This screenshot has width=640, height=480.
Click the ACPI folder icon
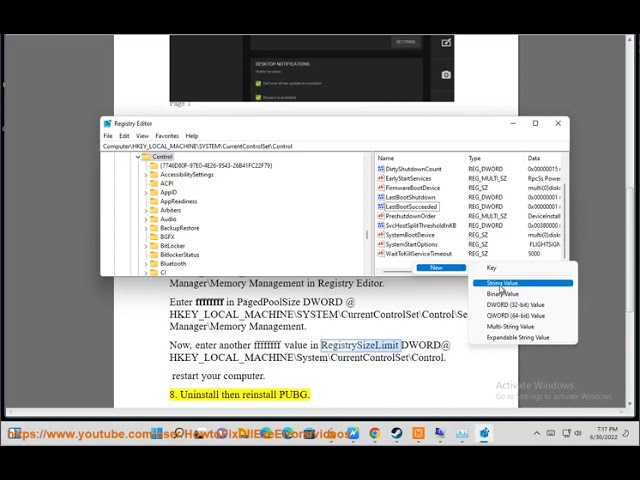click(154, 184)
